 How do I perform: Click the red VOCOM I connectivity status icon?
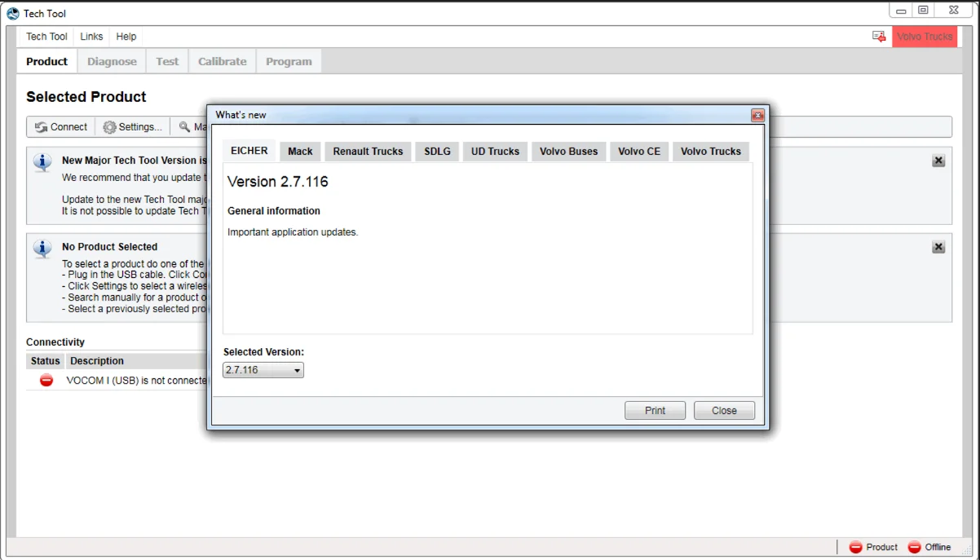[46, 380]
